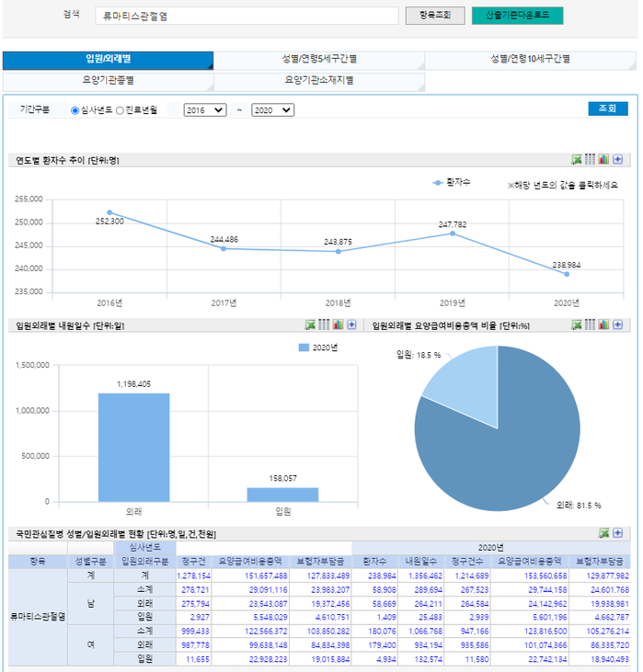
Task: Select the 진료년월 radio button
Action: click(x=120, y=110)
